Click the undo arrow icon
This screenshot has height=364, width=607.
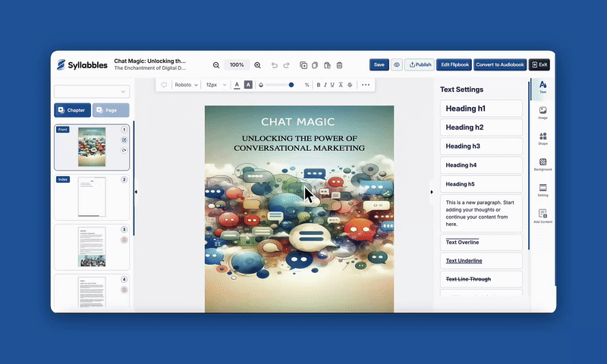click(275, 65)
